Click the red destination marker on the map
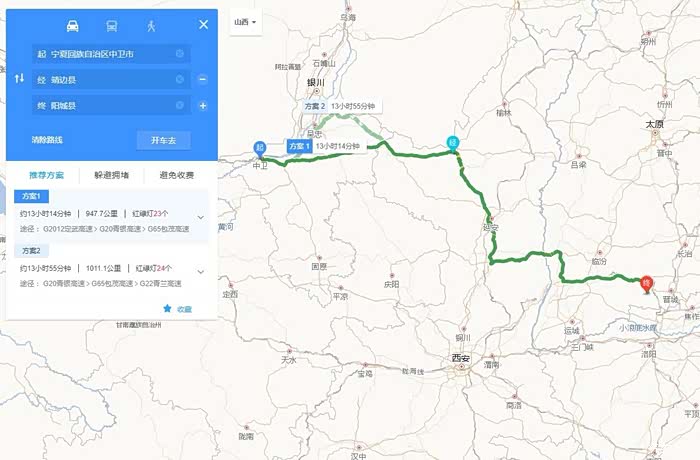The image size is (700, 460). pos(646,284)
